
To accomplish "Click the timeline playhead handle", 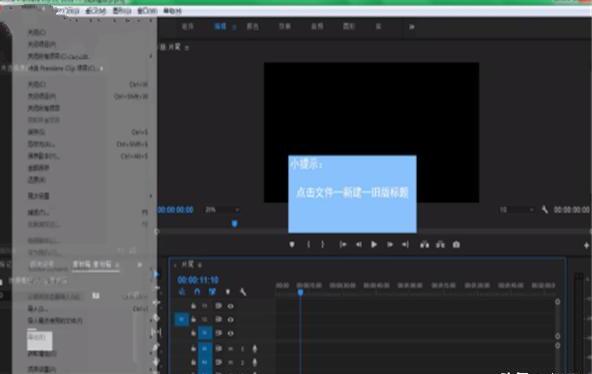I will 301,292.
